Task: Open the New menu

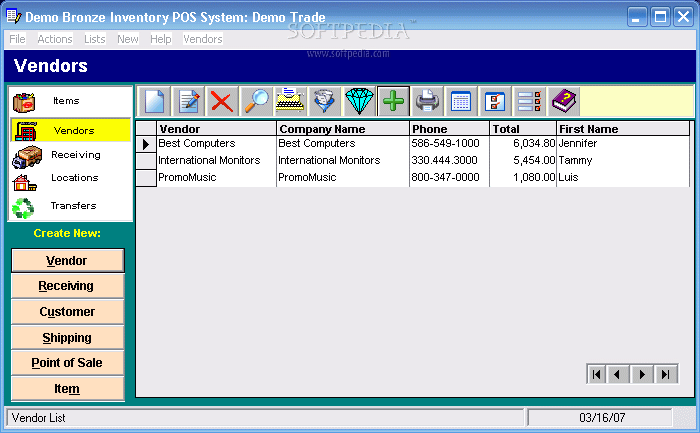Action: tap(128, 39)
